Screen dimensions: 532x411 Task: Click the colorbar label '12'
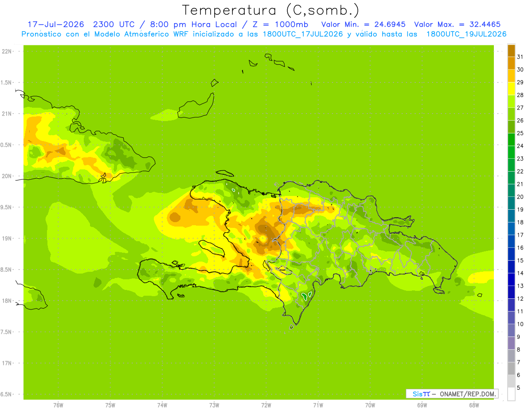(x=520, y=298)
